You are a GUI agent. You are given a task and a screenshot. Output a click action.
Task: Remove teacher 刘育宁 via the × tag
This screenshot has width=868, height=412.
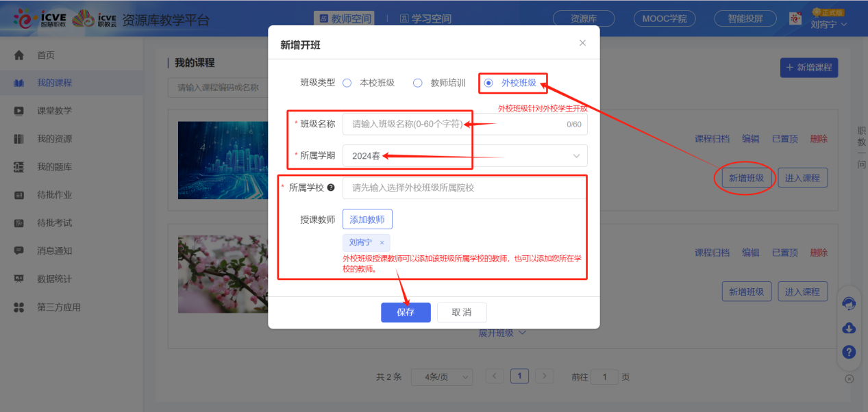click(382, 242)
